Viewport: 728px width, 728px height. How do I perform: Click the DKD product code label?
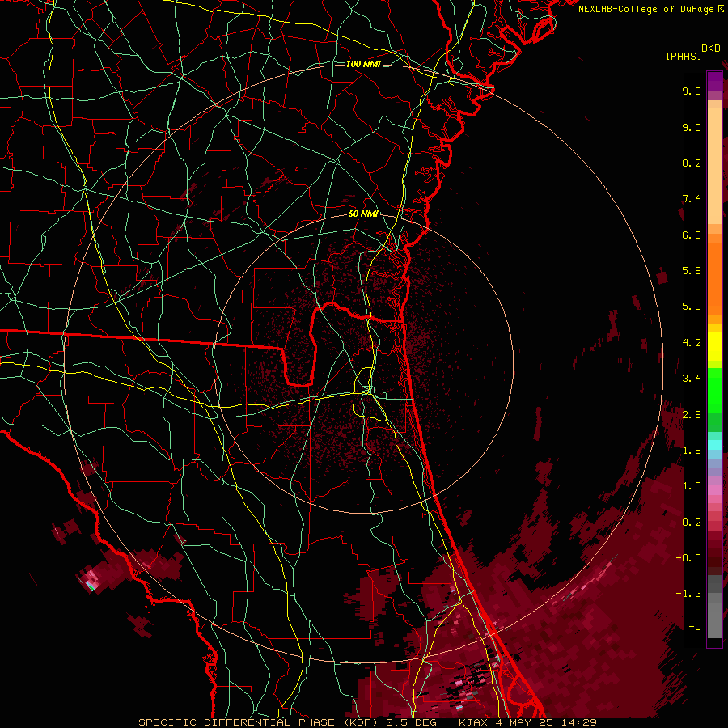[x=711, y=49]
